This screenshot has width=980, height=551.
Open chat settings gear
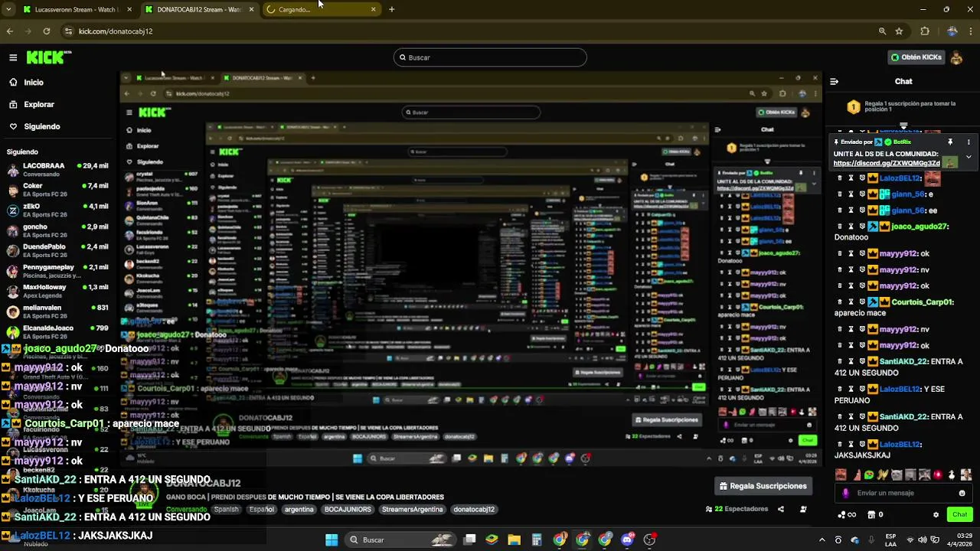936,515
